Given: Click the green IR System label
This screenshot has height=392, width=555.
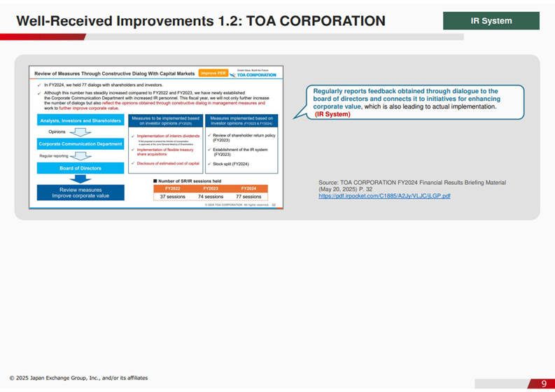Looking at the screenshot, I should click(x=491, y=21).
